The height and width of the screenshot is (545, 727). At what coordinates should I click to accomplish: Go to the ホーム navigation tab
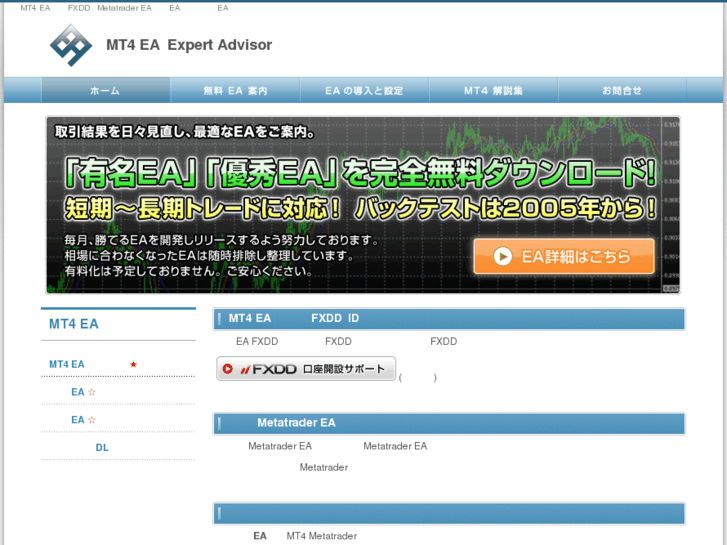click(x=106, y=90)
